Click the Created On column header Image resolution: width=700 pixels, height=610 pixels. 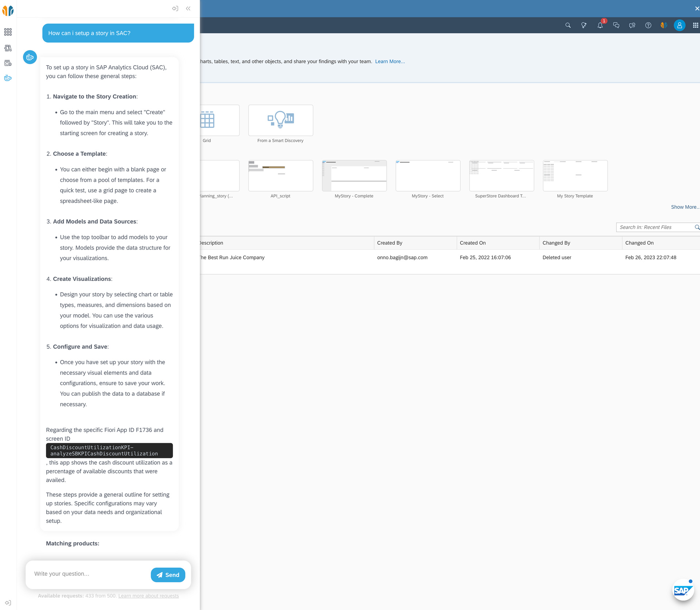pyautogui.click(x=472, y=243)
